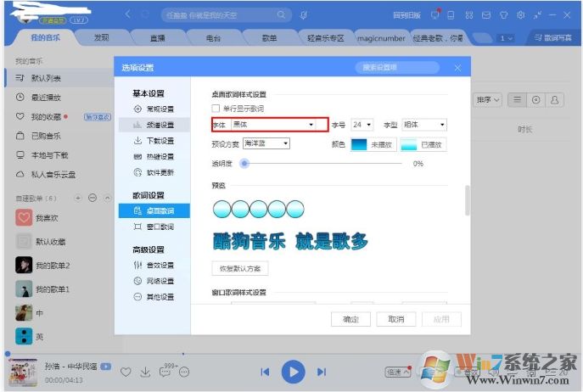Switch to 直播 tab

(158, 38)
